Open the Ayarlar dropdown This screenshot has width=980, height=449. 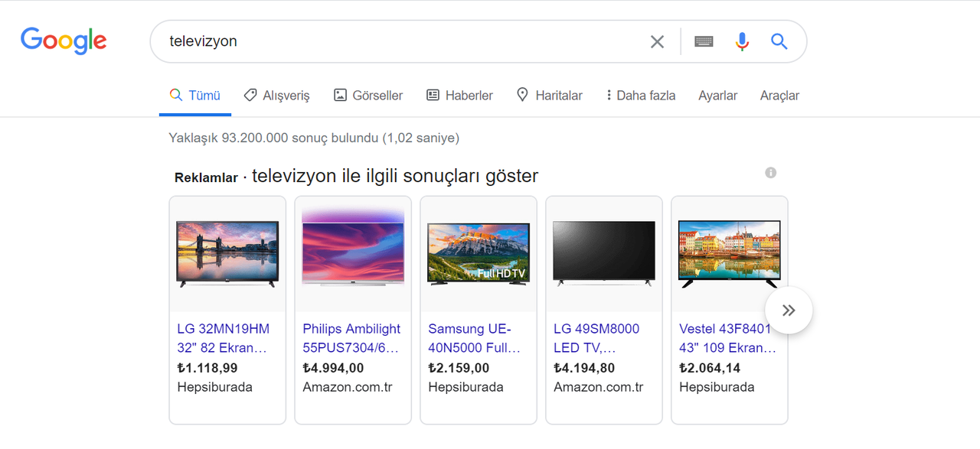coord(717,96)
